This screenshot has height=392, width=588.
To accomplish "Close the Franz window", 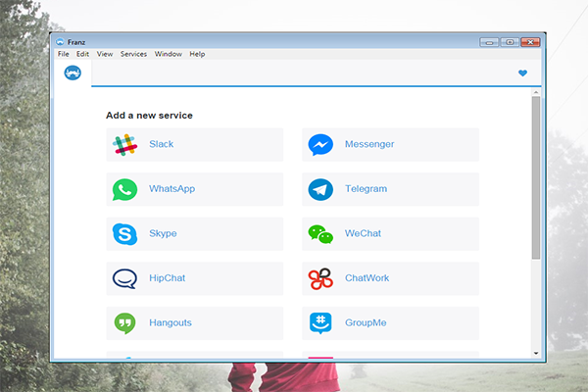I will point(530,42).
